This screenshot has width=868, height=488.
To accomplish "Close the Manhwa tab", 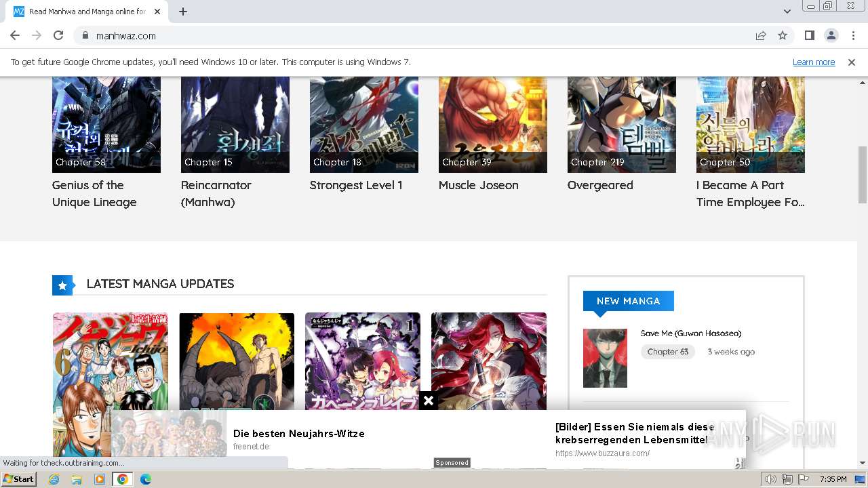I will pyautogui.click(x=157, y=12).
